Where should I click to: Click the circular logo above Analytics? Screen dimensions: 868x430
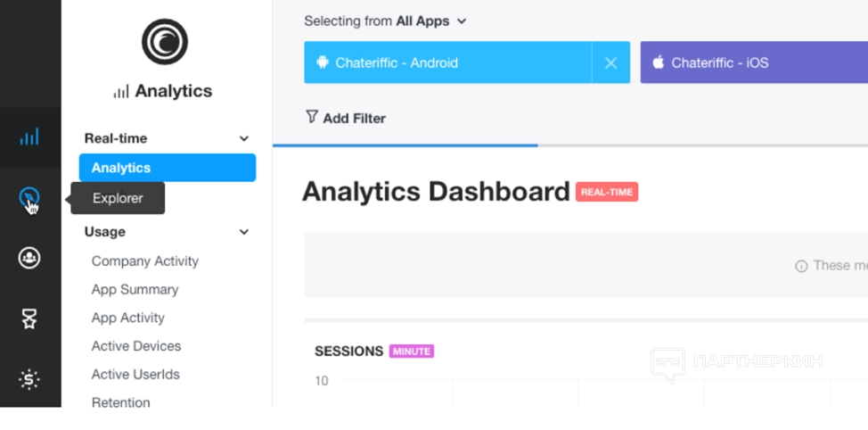[x=164, y=41]
